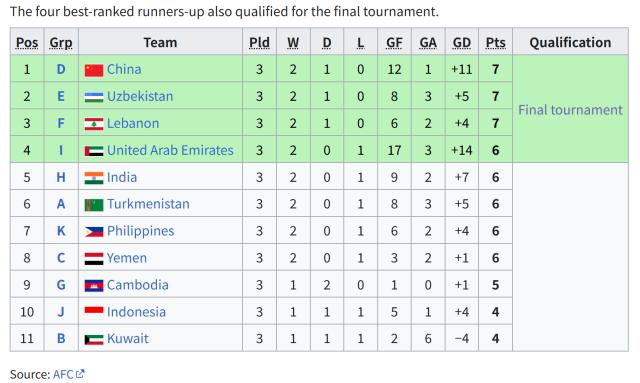Click the Pts column header
Image resolution: width=640 pixels, height=383 pixels.
pyautogui.click(x=496, y=42)
